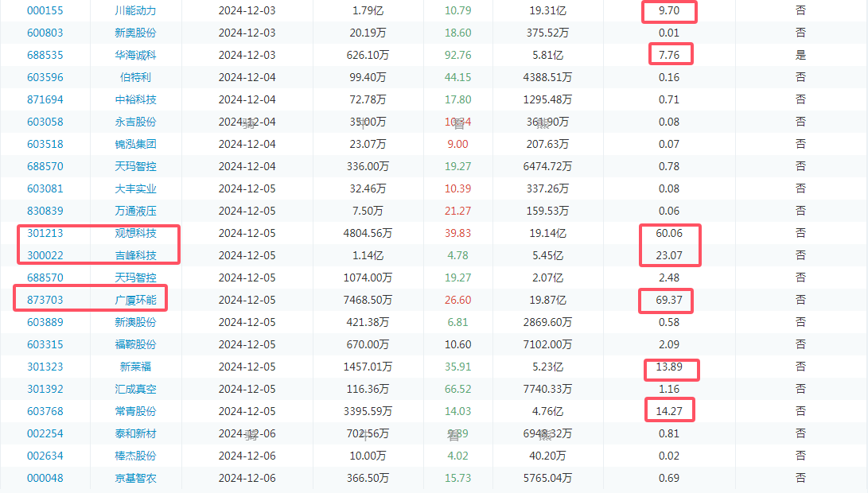The width and height of the screenshot is (868, 493).
Task: Select the 19.87亿 market value cell
Action: pos(547,300)
